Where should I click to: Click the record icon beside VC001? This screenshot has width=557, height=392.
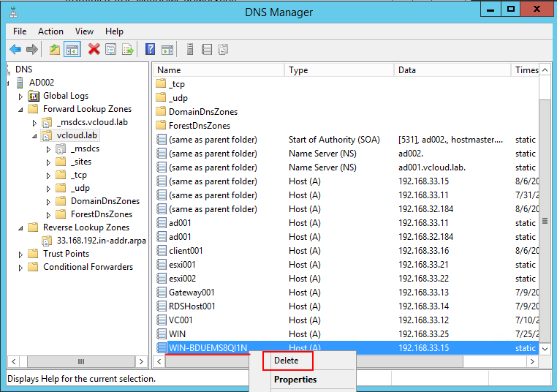tap(162, 320)
